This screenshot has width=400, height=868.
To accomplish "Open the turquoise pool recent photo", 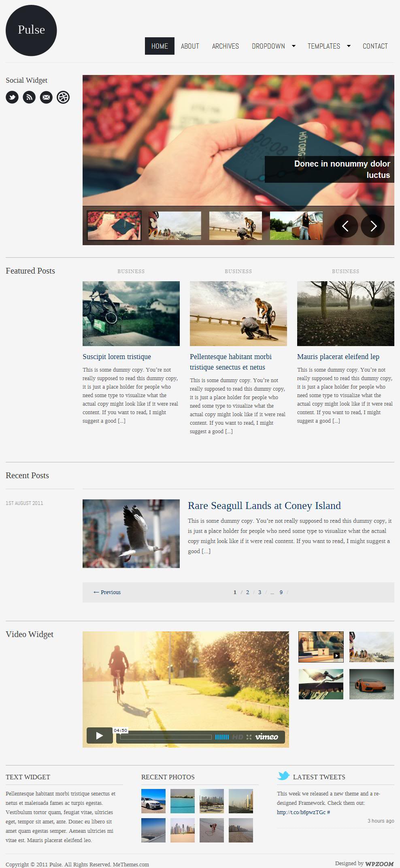I will coord(183,801).
